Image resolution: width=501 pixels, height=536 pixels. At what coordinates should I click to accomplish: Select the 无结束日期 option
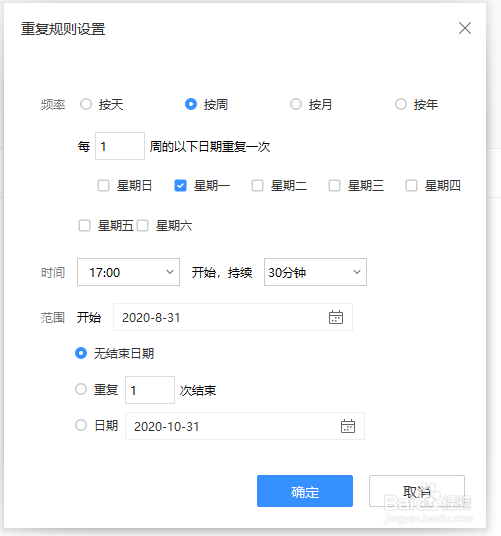[81, 353]
